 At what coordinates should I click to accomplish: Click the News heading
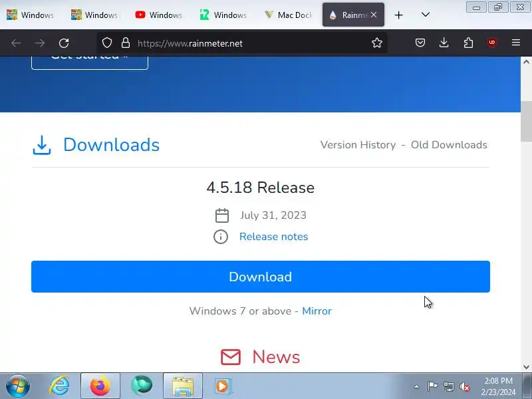pyautogui.click(x=276, y=357)
